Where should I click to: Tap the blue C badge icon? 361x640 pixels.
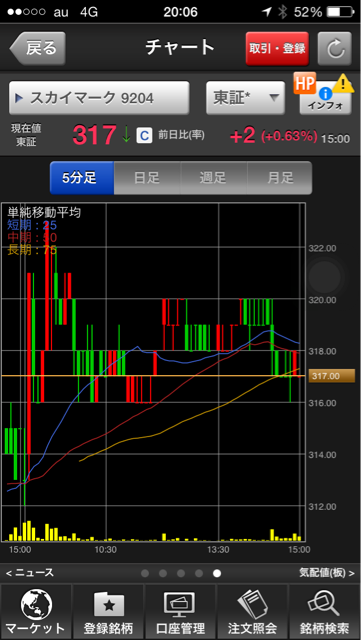click(144, 136)
